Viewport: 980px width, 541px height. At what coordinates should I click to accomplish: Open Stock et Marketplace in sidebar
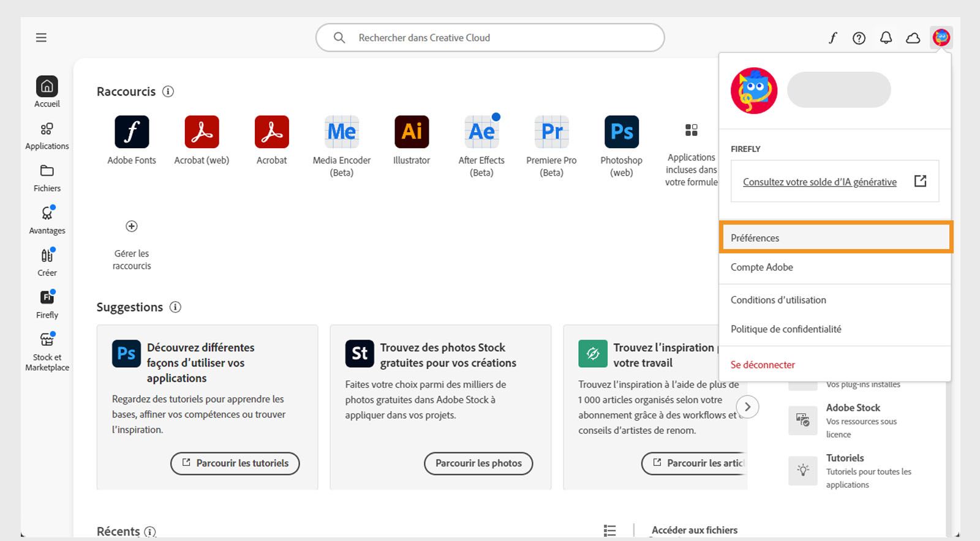point(47,352)
